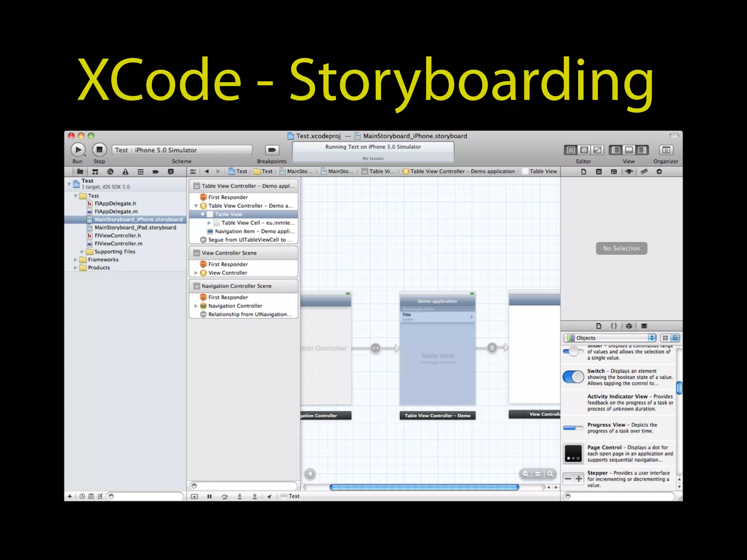The width and height of the screenshot is (747, 560).
Task: Expand the Table View Cell outline row
Action: [x=209, y=223]
